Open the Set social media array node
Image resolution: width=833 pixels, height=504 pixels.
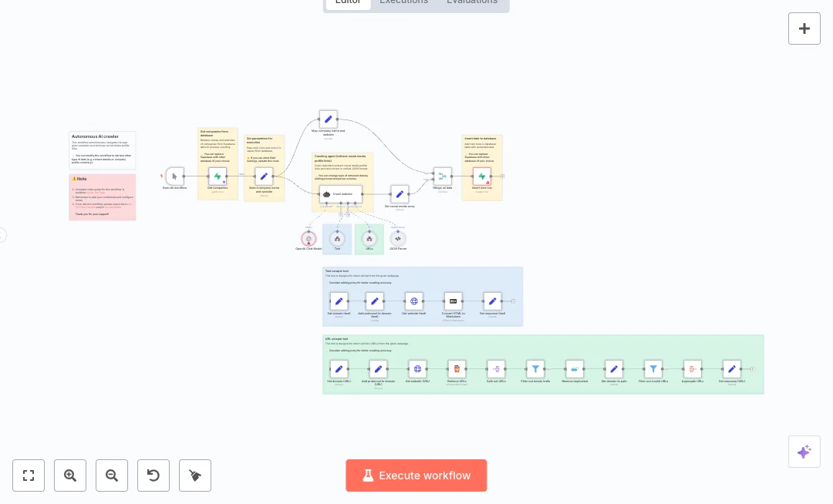click(400, 194)
